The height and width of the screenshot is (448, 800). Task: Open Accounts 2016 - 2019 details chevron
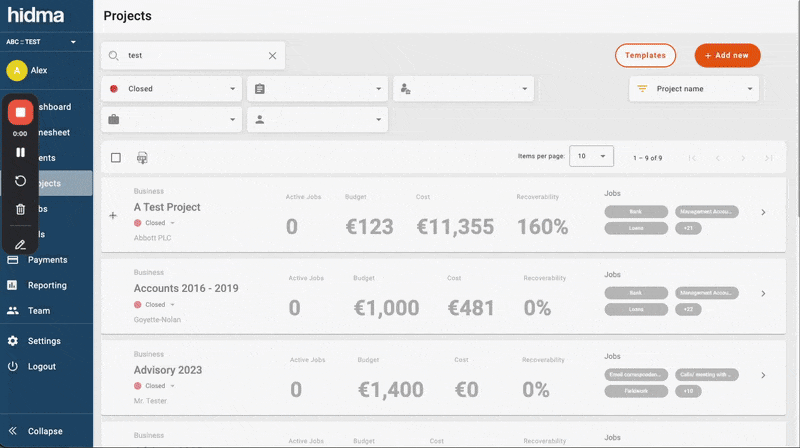(x=763, y=293)
